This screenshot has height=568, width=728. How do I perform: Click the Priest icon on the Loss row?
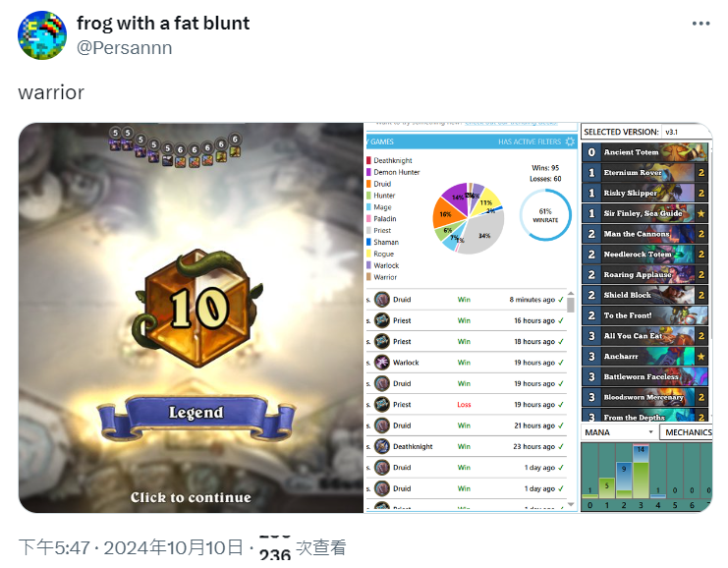click(x=382, y=405)
